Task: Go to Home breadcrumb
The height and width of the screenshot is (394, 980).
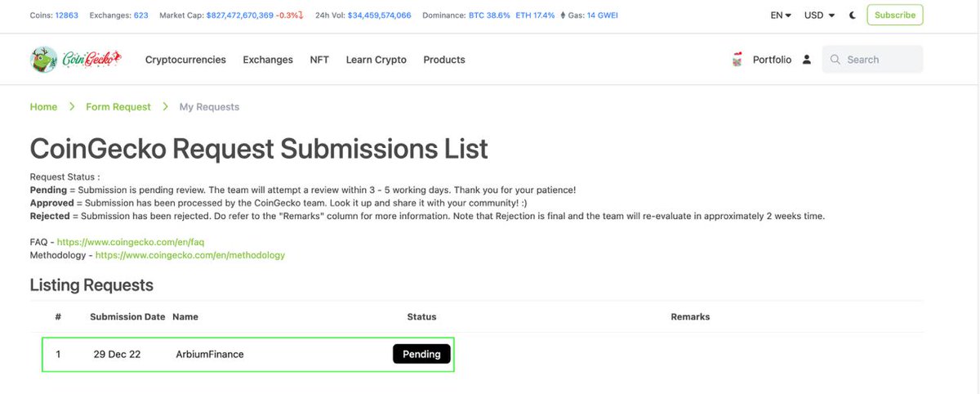Action: pos(43,107)
